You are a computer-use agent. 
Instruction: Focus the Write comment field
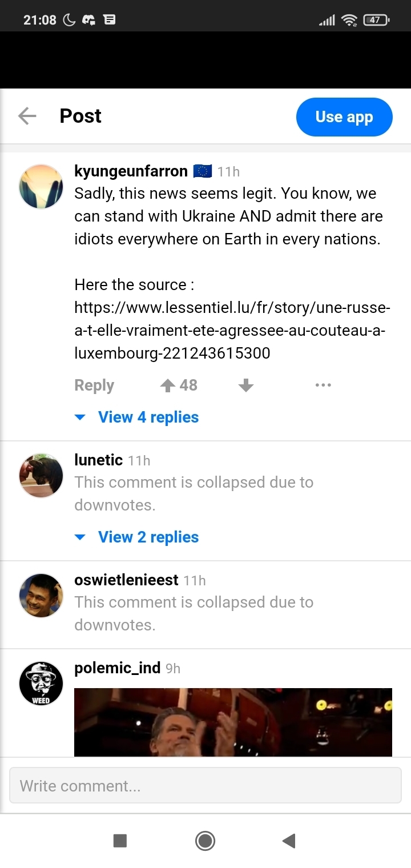[x=205, y=786]
